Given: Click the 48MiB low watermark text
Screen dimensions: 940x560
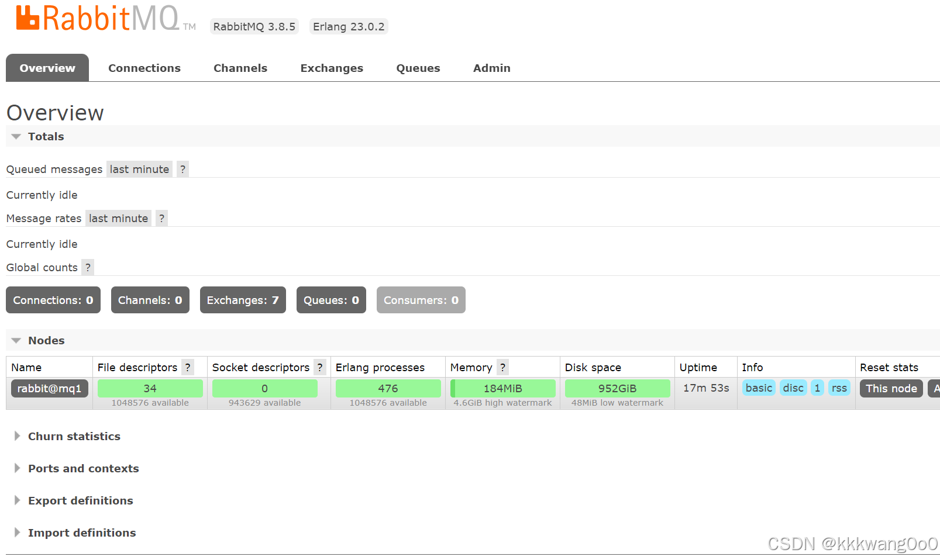Looking at the screenshot, I should point(617,403).
